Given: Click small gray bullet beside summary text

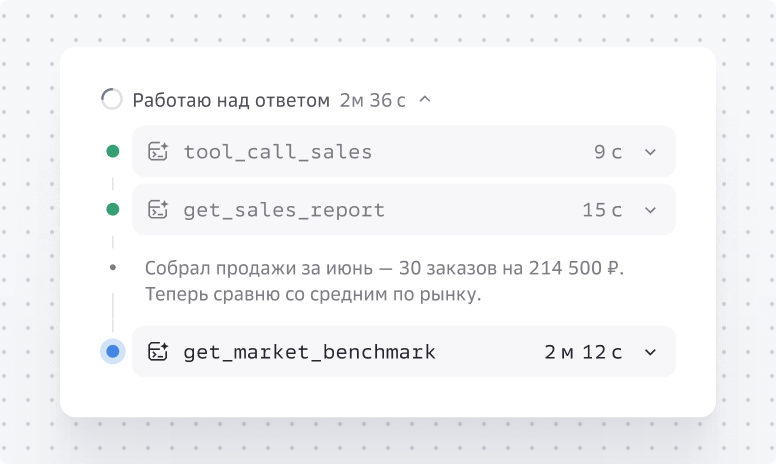Looking at the screenshot, I should click(x=113, y=268).
